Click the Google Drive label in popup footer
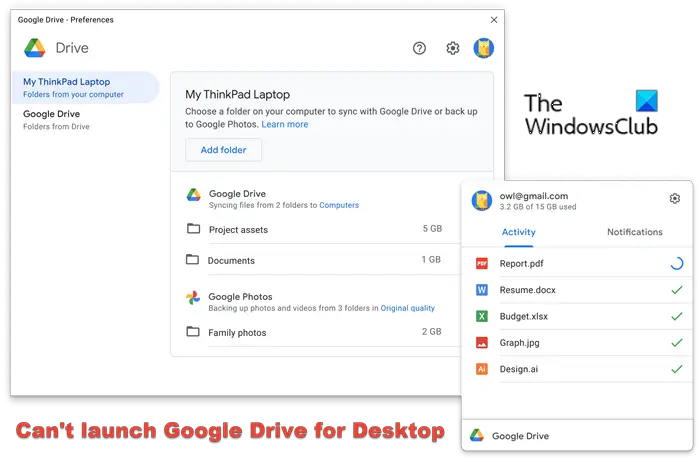Viewport: 698px width, 459px height. [520, 436]
